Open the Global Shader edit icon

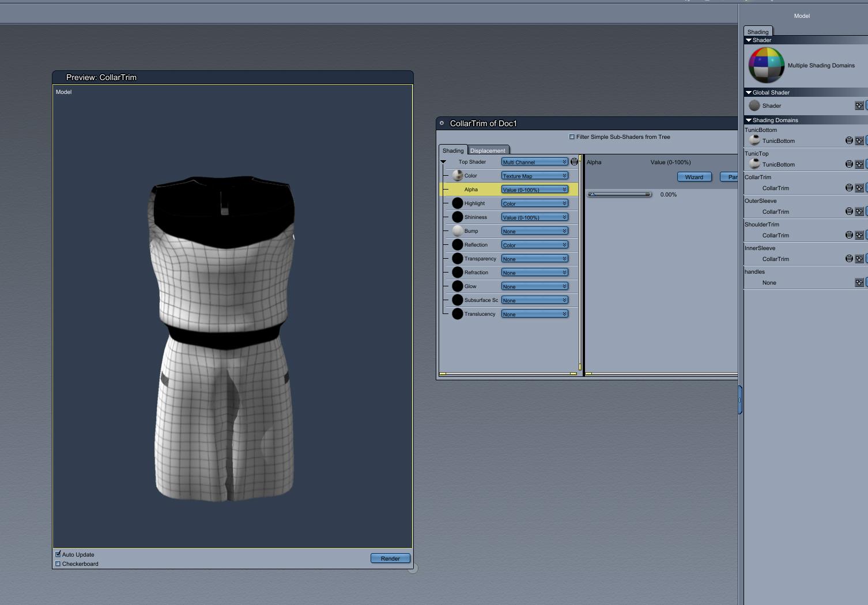pos(859,106)
